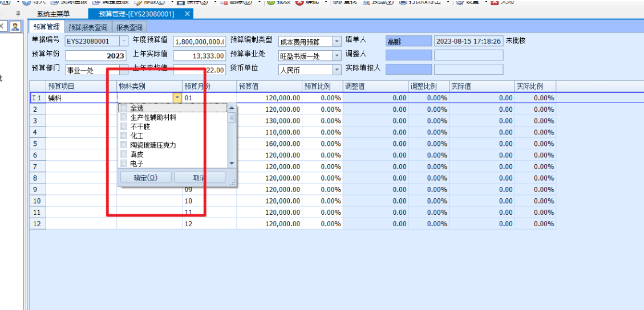644x310 pixels.
Task: Open the 预算管理 sub-tab
Action: pos(46,27)
